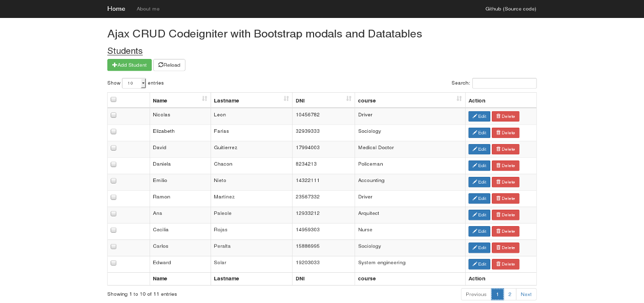Open Github (Source code) link

click(x=510, y=9)
